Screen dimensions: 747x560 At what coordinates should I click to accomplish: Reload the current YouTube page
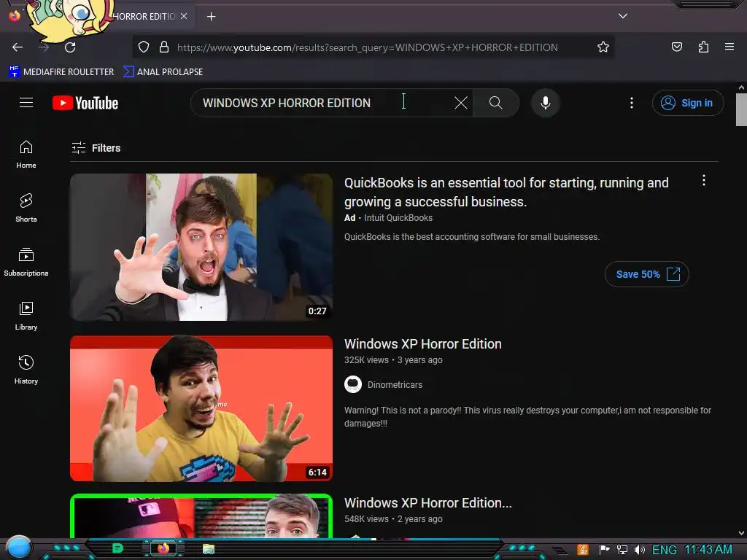(70, 47)
